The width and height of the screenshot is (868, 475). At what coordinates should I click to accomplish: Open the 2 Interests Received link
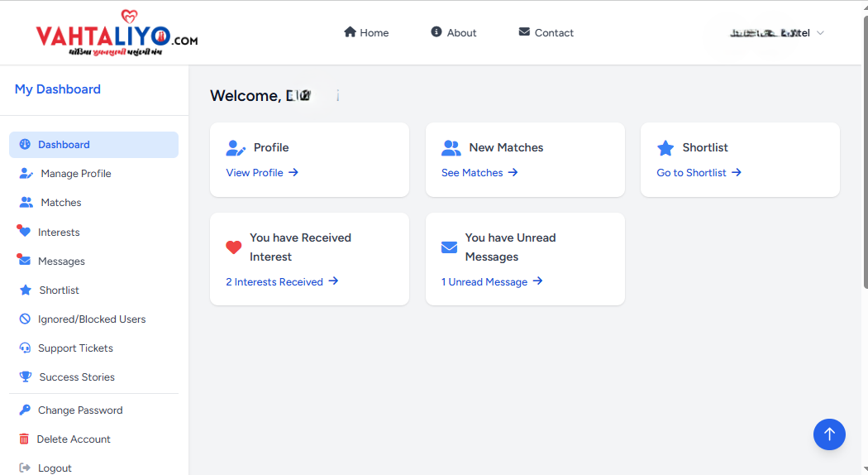click(x=282, y=281)
